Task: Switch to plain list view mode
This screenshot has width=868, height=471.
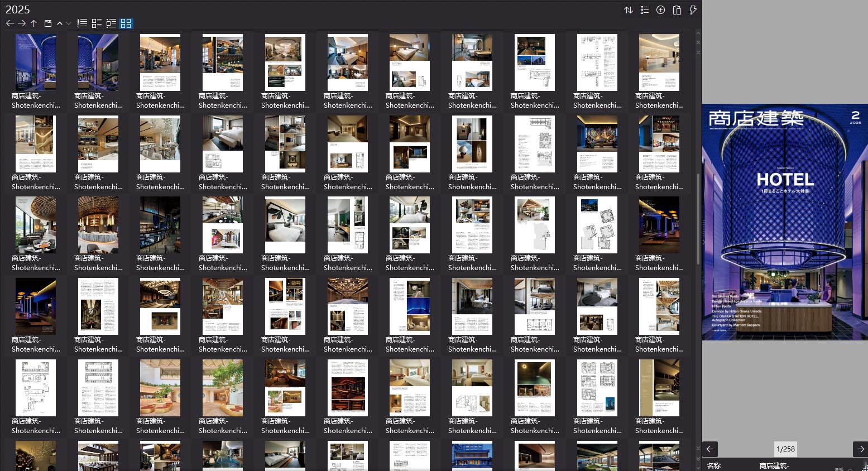Action: coord(82,23)
